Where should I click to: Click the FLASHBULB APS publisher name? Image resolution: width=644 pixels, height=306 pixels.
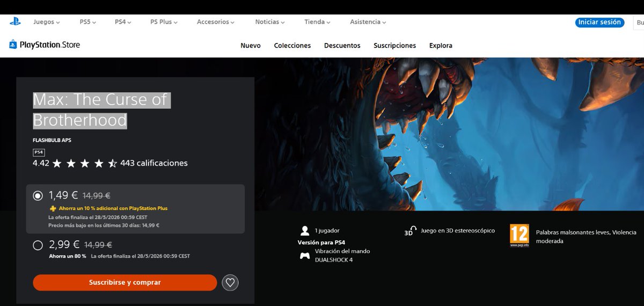click(x=52, y=140)
